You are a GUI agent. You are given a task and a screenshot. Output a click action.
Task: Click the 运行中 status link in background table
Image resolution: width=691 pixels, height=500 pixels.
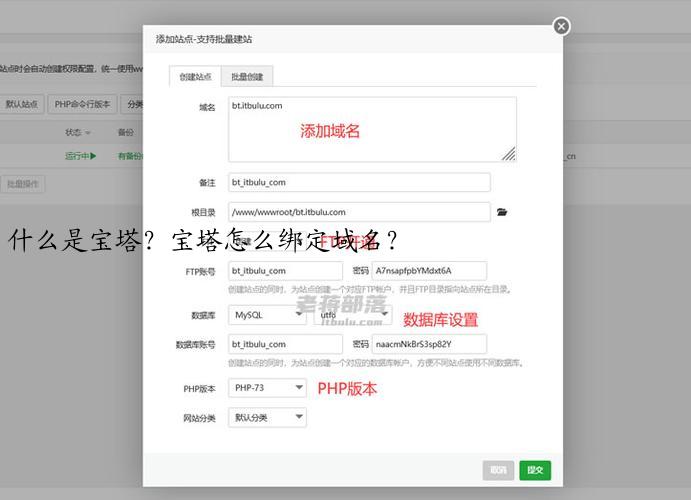[x=81, y=156]
